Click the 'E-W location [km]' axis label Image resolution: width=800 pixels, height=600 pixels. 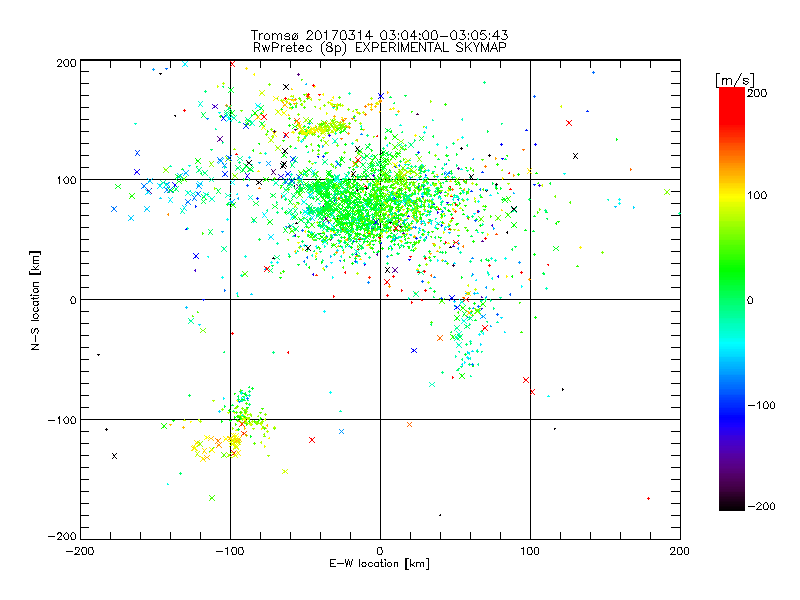tap(380, 563)
